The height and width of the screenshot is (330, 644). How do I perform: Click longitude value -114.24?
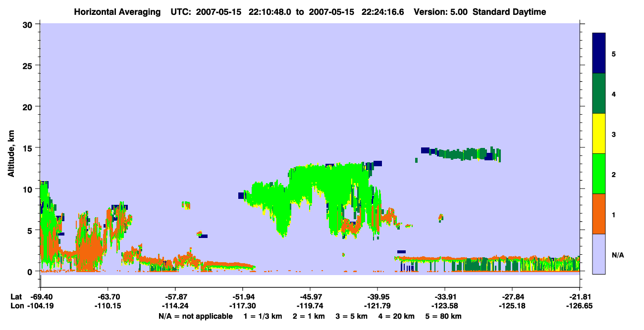pyautogui.click(x=175, y=306)
